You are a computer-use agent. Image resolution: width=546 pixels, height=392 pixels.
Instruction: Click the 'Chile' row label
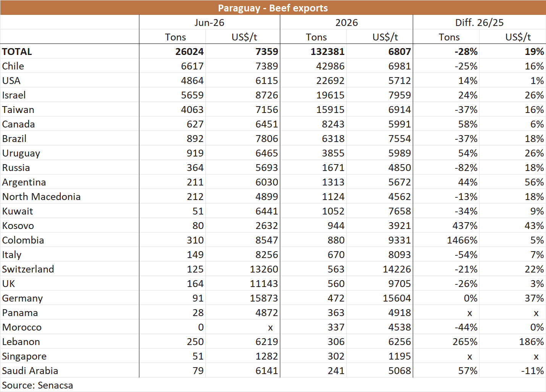point(13,66)
